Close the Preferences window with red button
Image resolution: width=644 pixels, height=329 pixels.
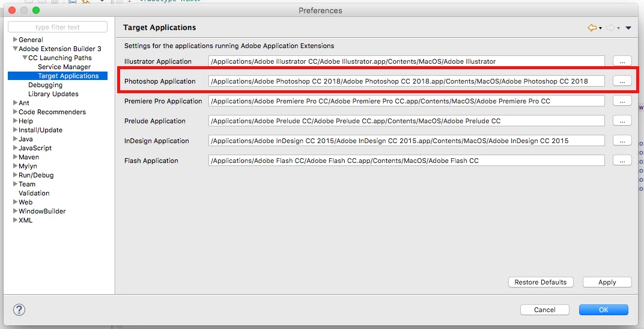click(12, 10)
